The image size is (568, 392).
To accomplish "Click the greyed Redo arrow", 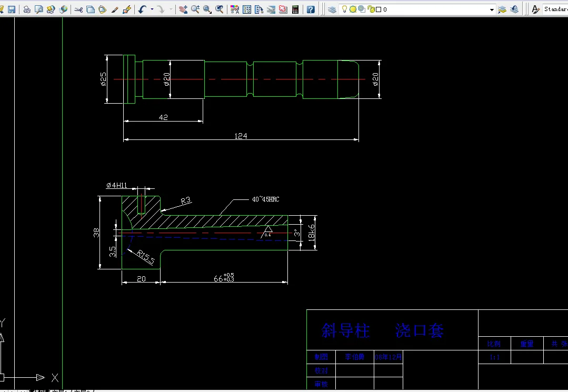I will tap(161, 9).
